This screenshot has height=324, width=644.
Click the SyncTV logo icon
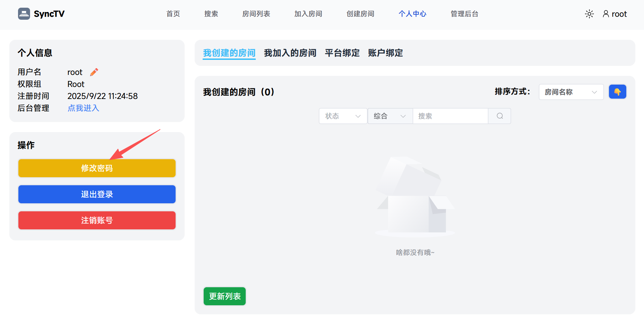(x=24, y=14)
